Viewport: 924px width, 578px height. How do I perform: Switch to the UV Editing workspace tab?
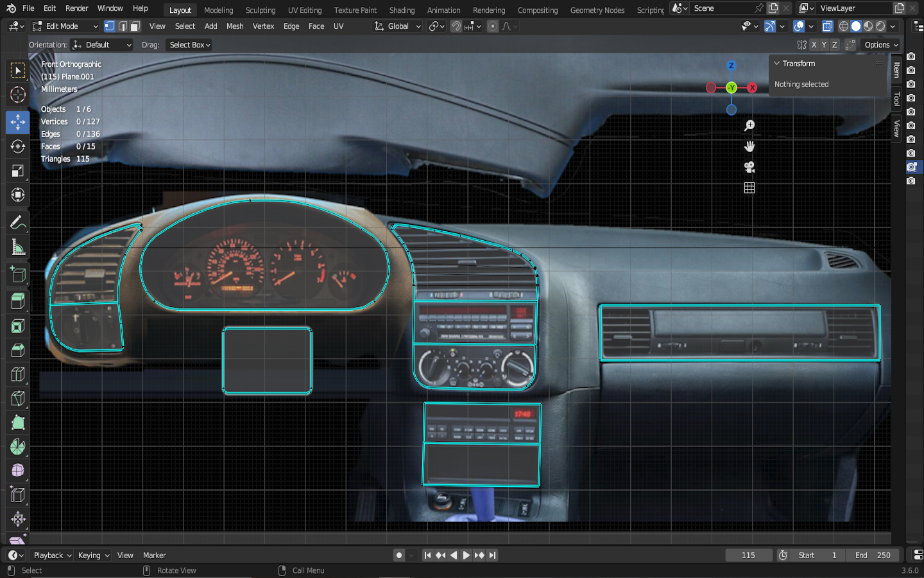(305, 10)
